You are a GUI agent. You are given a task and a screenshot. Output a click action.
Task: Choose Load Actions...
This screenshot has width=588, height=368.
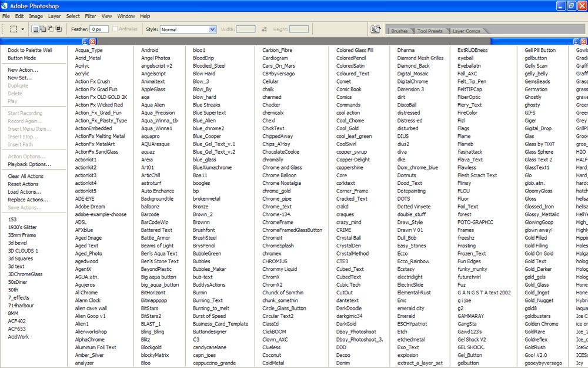[x=25, y=192]
